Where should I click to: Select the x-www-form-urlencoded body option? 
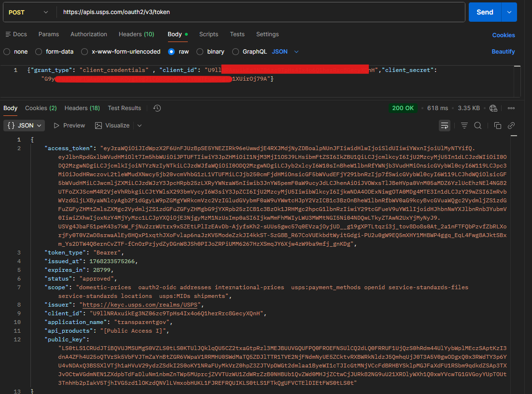pos(84,52)
